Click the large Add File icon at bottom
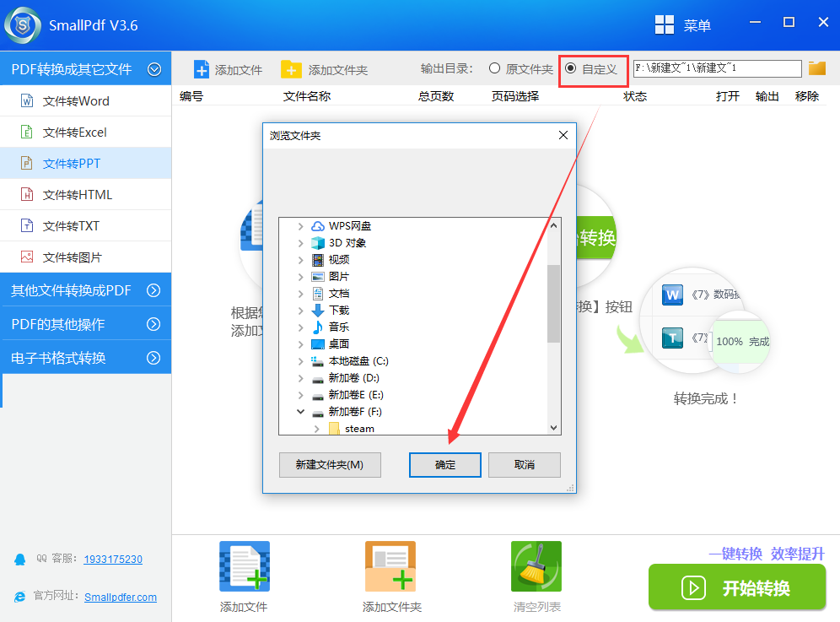The height and width of the screenshot is (622, 840). tap(244, 566)
